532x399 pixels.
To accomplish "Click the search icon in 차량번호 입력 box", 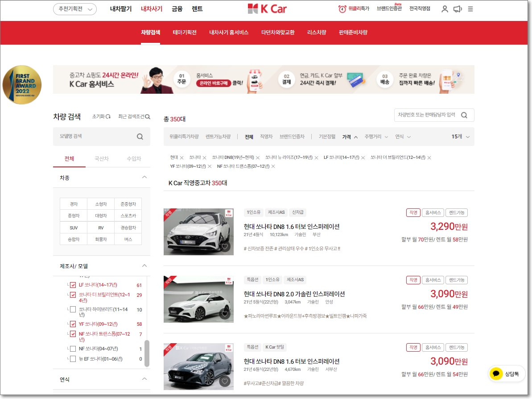I will [x=464, y=115].
